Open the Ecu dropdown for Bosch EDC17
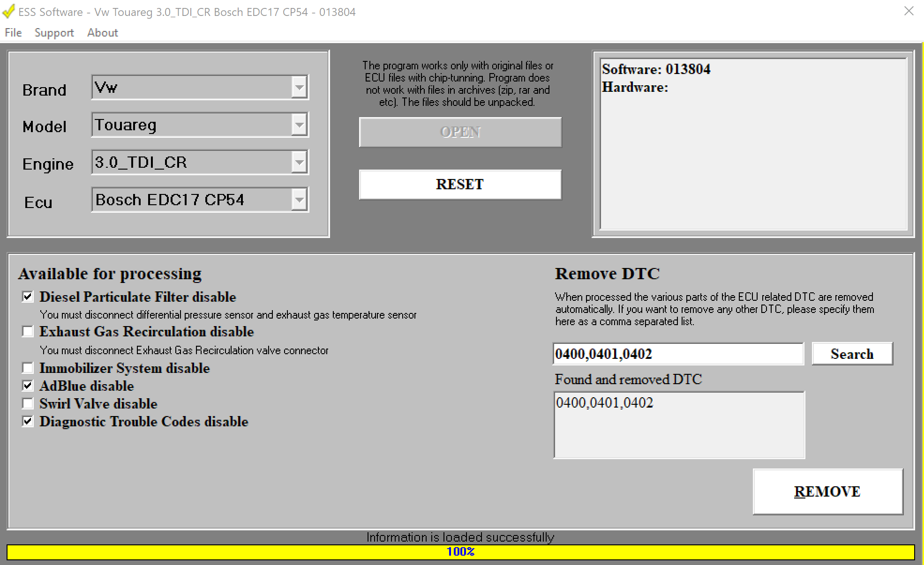This screenshot has width=924, height=565. coord(299,200)
